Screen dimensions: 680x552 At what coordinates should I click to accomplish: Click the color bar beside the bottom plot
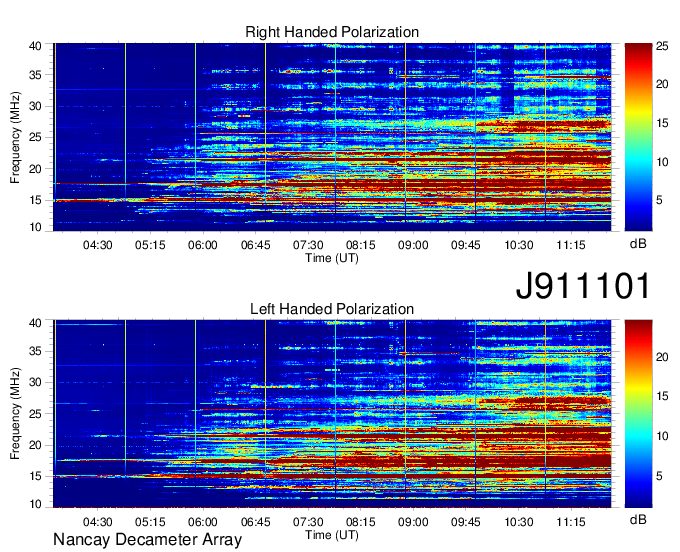pyautogui.click(x=638, y=414)
